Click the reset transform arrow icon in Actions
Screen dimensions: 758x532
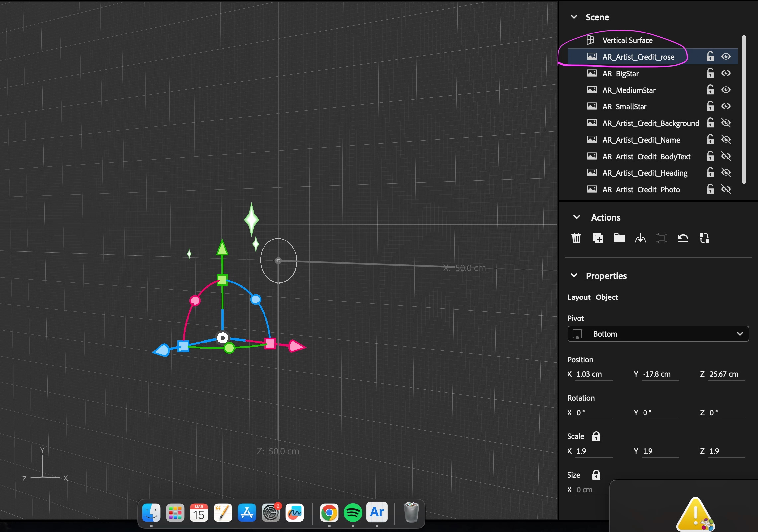coord(683,238)
